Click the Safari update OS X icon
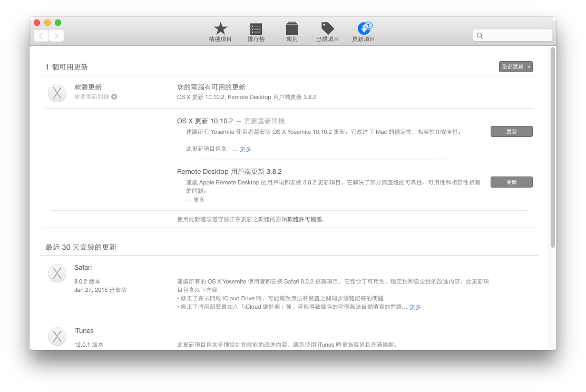The image size is (586, 392). (x=57, y=273)
